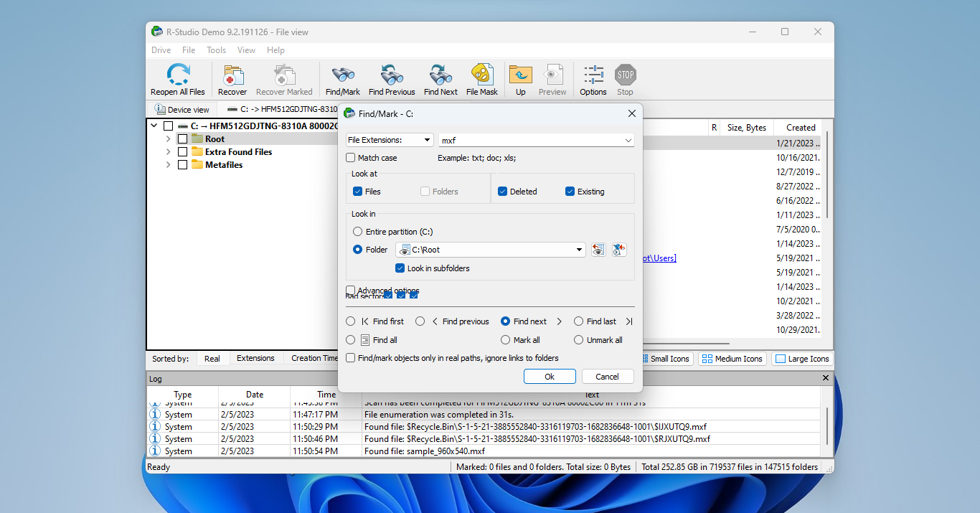The height and width of the screenshot is (513, 980).
Task: Enable Find/mark objects only in real paths
Action: point(351,358)
